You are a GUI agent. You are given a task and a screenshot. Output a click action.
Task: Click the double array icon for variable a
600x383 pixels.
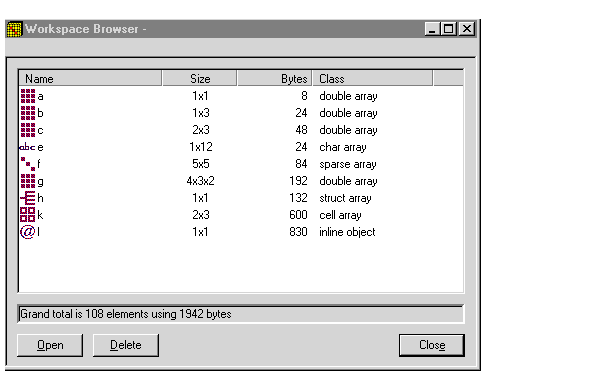pyautogui.click(x=28, y=96)
